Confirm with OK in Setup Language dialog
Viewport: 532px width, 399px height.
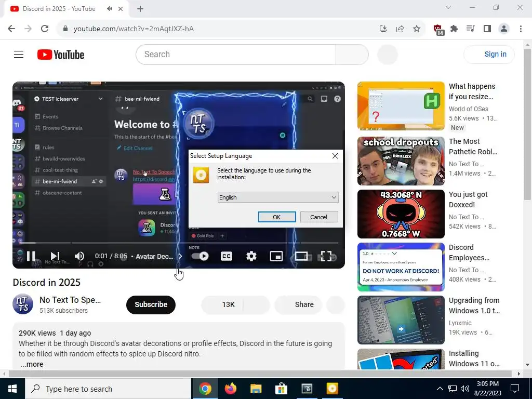coord(277,217)
